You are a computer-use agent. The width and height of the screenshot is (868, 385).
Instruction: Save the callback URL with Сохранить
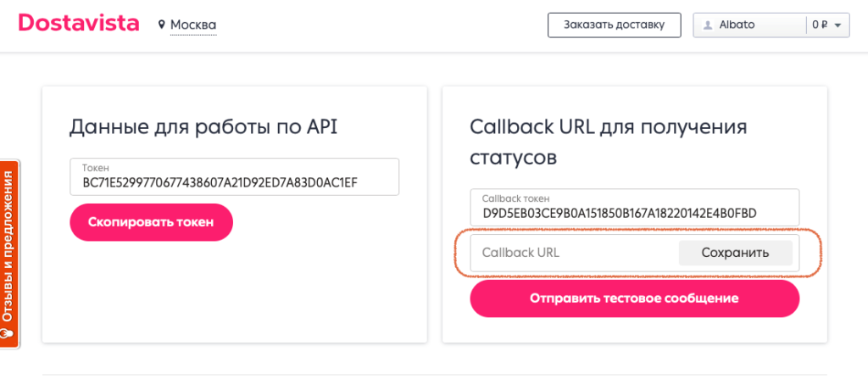click(x=735, y=253)
